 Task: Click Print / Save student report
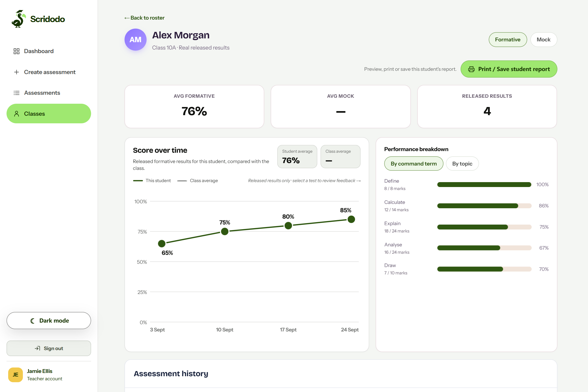tap(509, 69)
